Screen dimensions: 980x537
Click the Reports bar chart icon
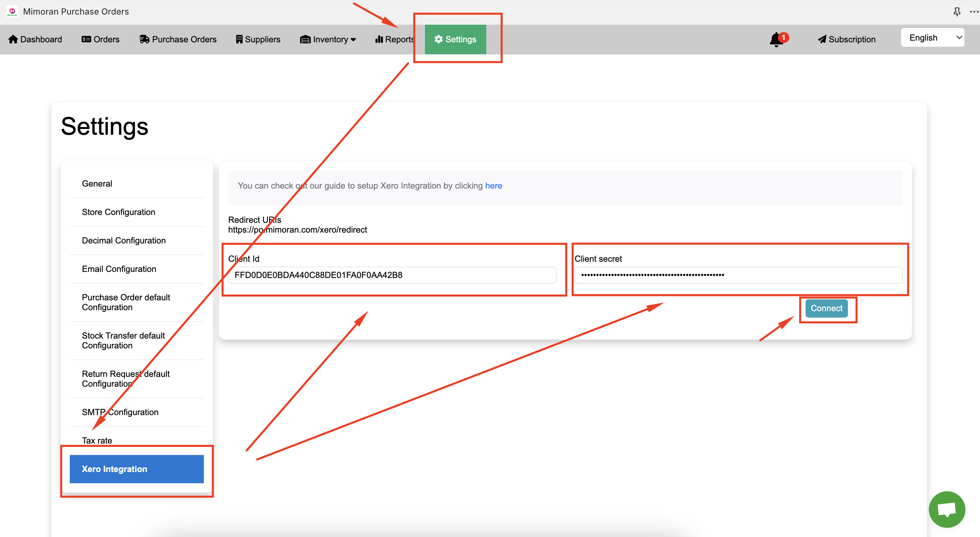379,39
